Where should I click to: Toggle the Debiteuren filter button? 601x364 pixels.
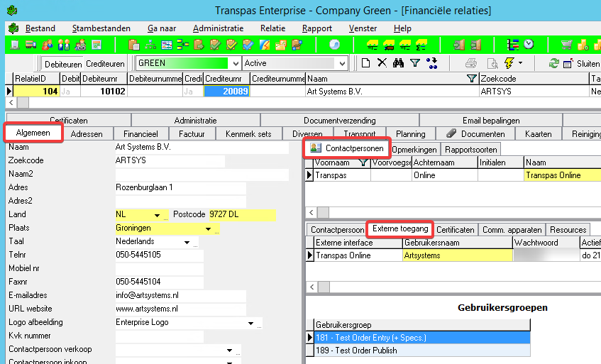coord(62,63)
